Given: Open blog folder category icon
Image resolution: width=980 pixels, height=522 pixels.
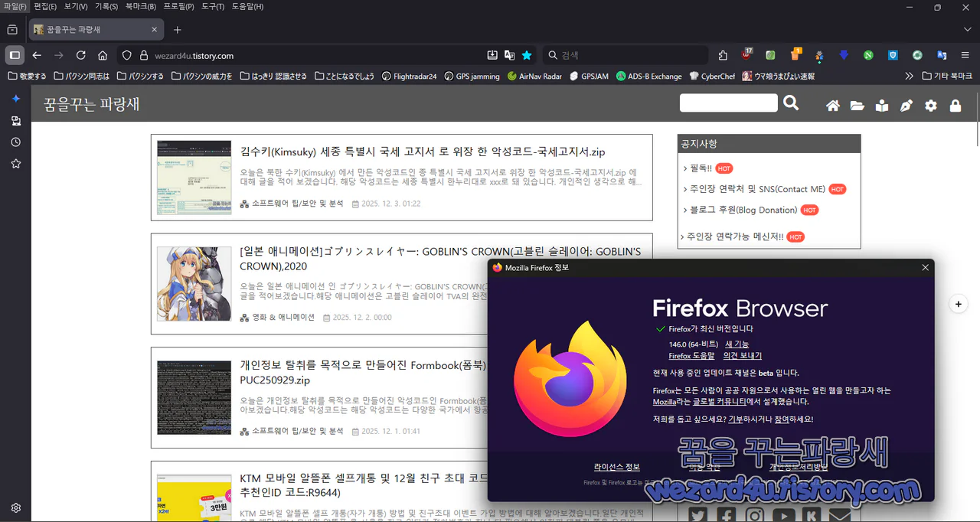Looking at the screenshot, I should click(x=857, y=106).
